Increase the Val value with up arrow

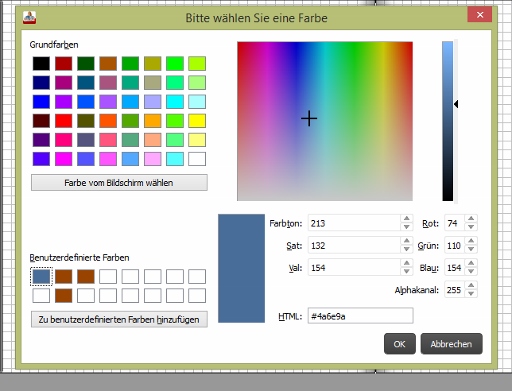[406, 263]
